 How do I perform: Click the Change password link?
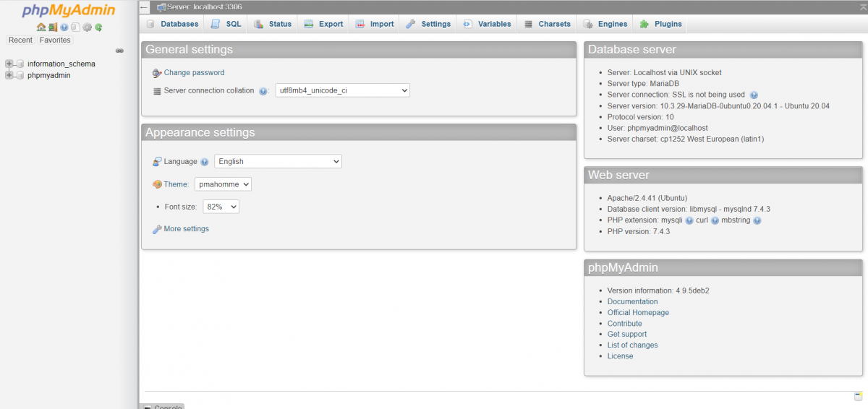pos(194,72)
